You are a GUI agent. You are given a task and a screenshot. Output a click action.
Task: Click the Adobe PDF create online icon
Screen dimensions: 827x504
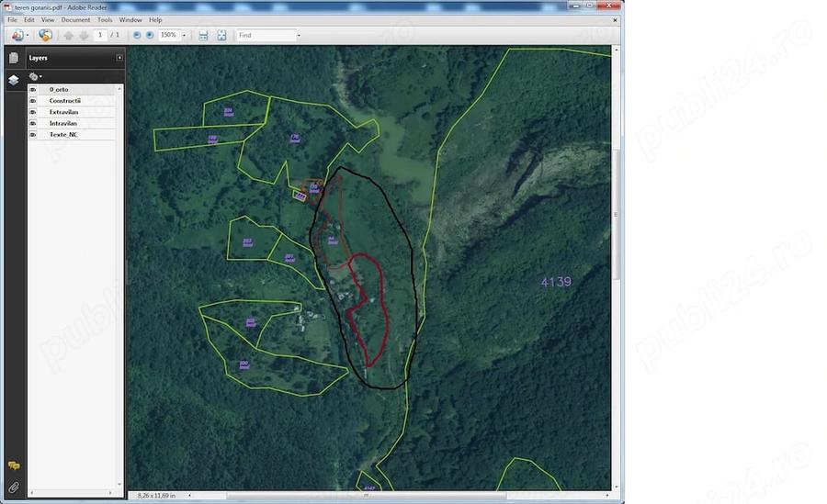pos(17,35)
